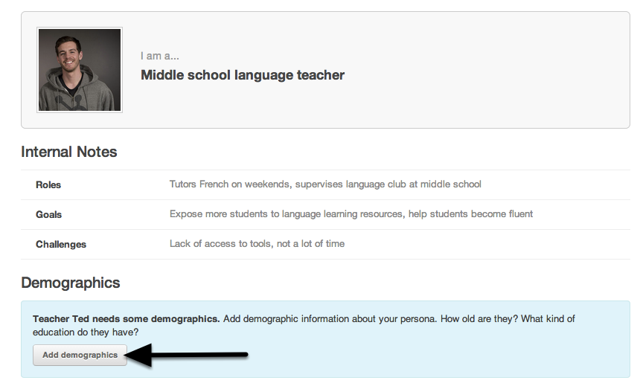
Task: Click the Demographics heading
Action: [71, 283]
